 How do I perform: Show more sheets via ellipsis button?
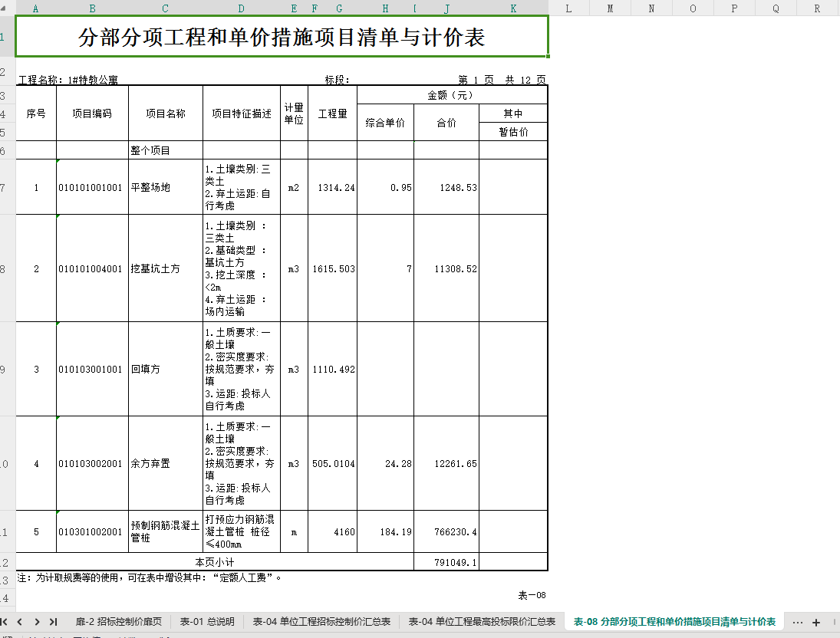click(x=798, y=623)
